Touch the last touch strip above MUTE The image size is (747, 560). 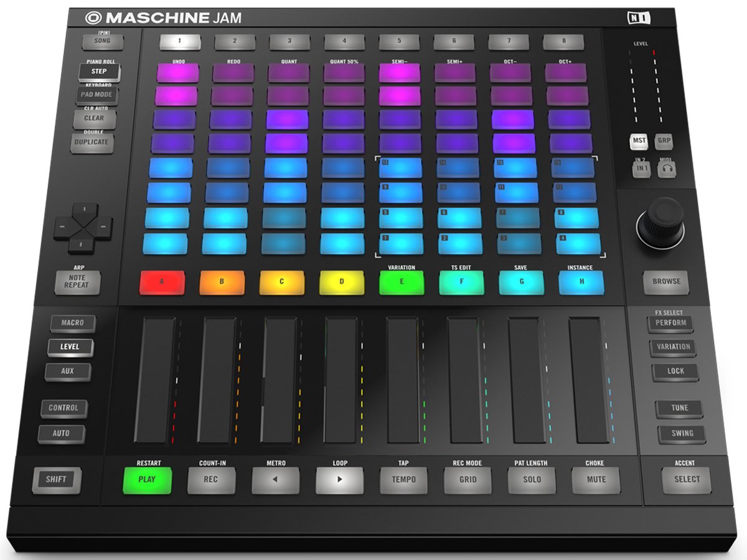click(x=589, y=380)
